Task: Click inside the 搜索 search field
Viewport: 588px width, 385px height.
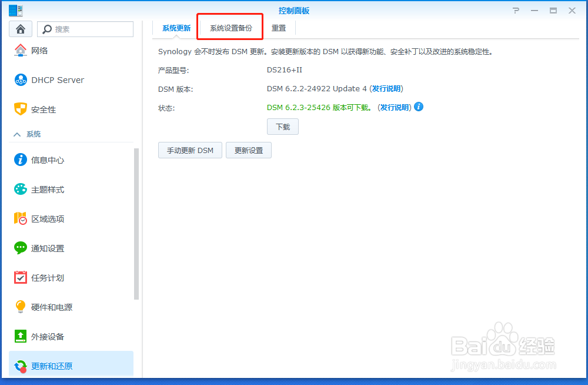Action: pos(88,28)
